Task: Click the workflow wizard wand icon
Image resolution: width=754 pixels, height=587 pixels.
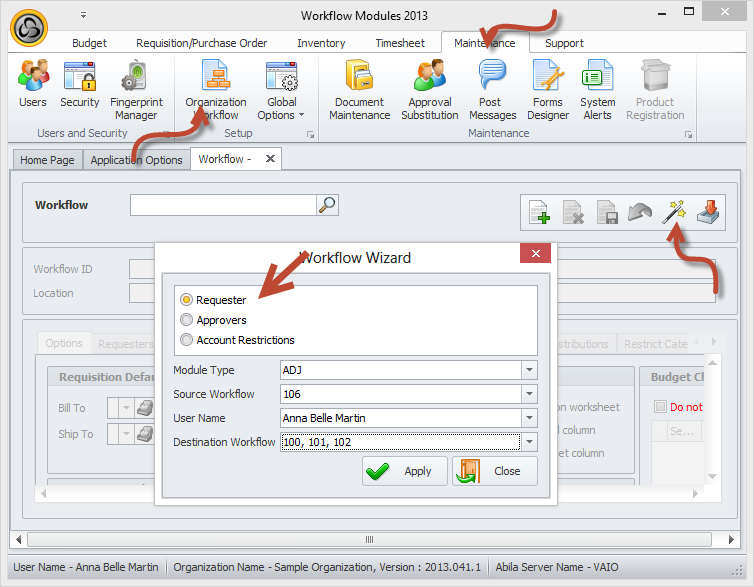Action: click(x=675, y=211)
